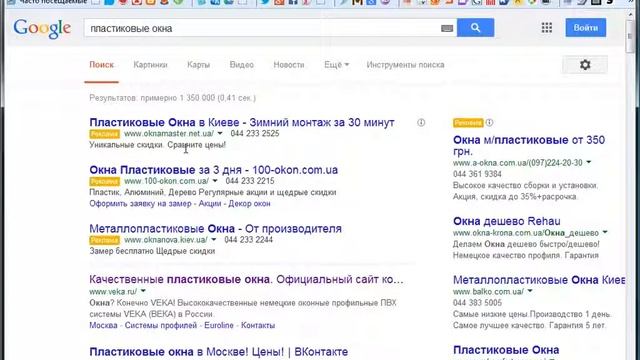Switch to the Новости tab
This screenshot has height=360, width=640.
click(x=289, y=65)
